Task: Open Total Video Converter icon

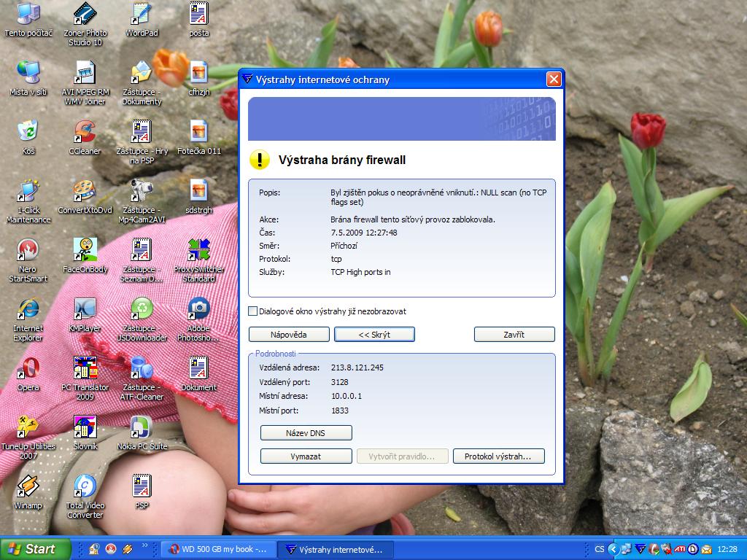Action: (85, 487)
